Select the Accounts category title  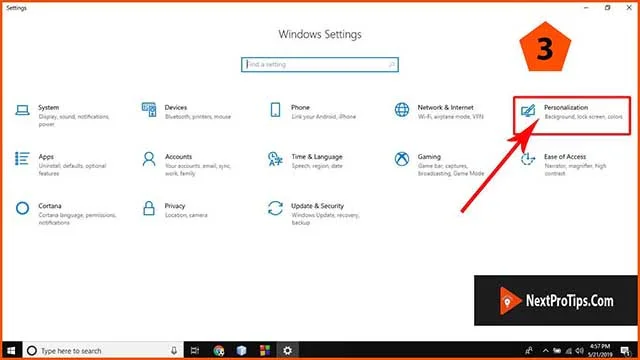coord(178,157)
